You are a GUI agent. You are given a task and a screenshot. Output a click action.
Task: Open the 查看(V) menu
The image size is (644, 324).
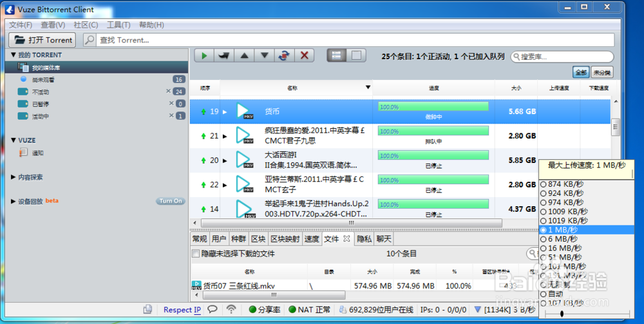[x=53, y=24]
